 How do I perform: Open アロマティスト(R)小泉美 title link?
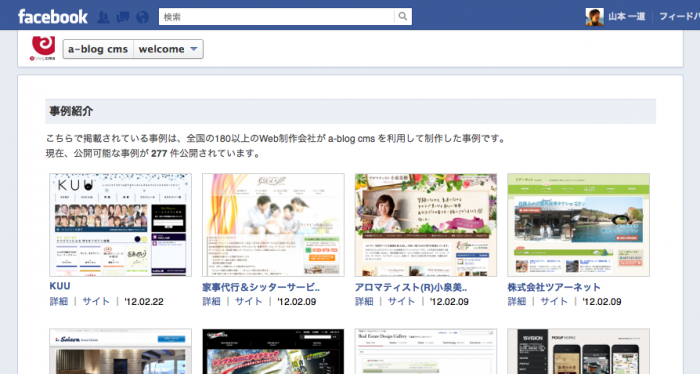point(411,287)
